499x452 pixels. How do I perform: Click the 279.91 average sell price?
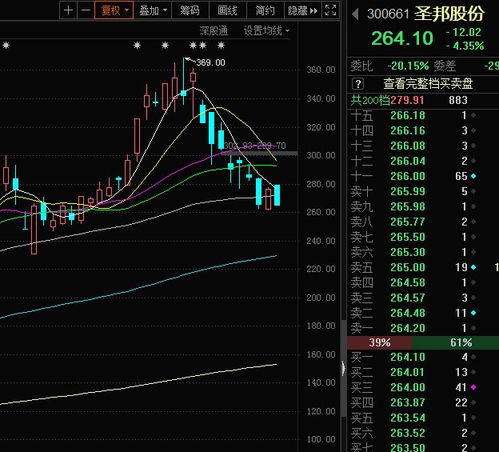[x=407, y=100]
